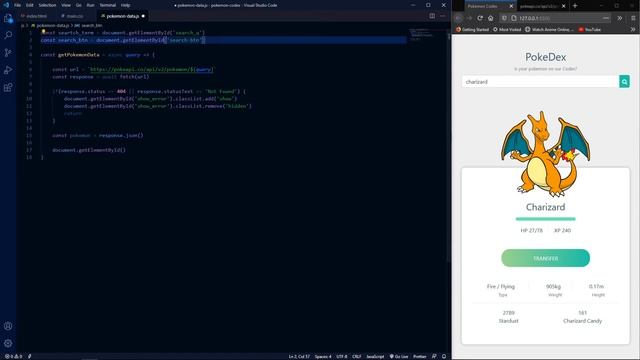The image size is (640, 360).
Task: Open the Explorer view in VS Code
Action: point(8,18)
